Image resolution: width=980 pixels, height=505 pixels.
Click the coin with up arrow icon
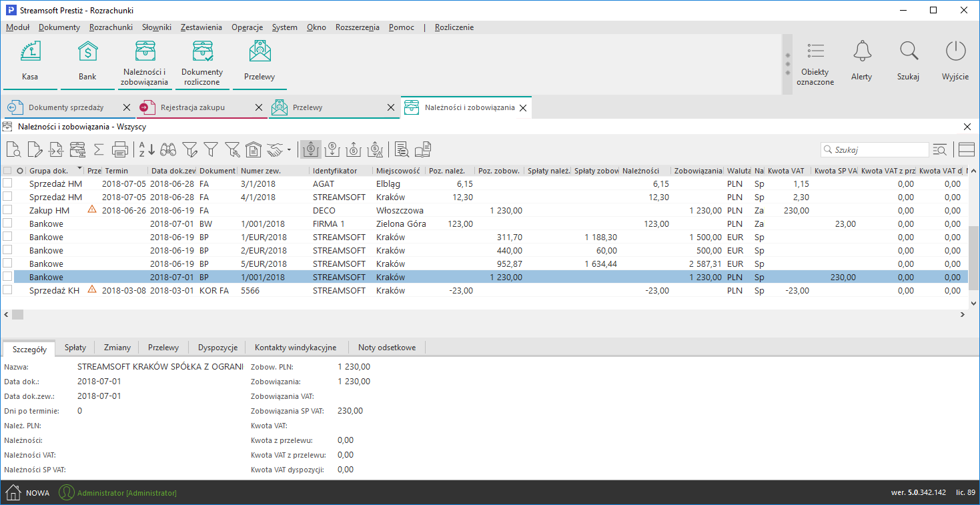pyautogui.click(x=355, y=149)
